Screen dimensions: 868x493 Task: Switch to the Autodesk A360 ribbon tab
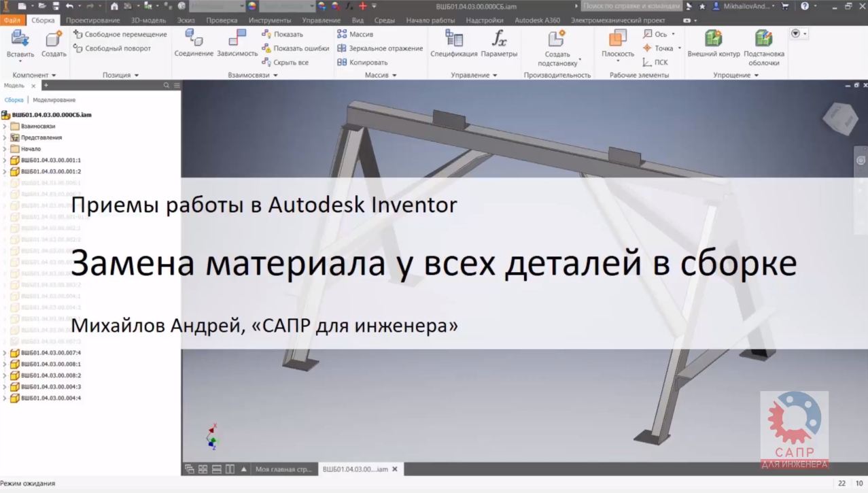tap(537, 20)
